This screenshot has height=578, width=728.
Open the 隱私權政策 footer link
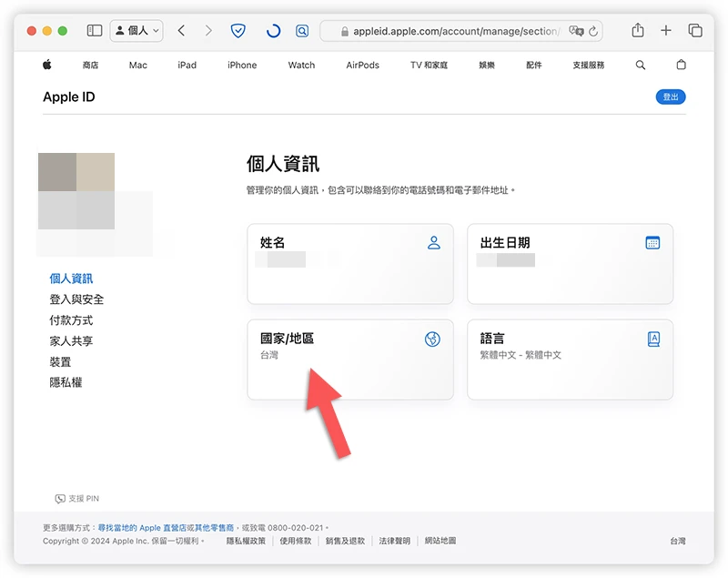(x=245, y=540)
